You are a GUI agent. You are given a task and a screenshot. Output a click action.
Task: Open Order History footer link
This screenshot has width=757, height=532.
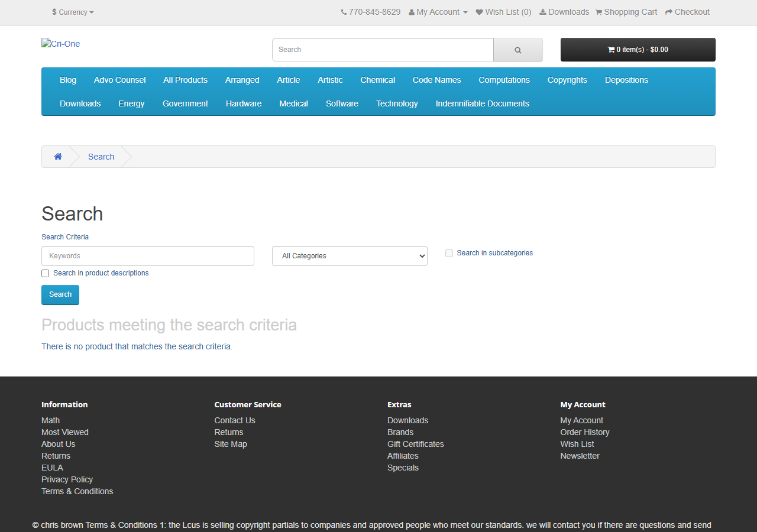tap(585, 432)
